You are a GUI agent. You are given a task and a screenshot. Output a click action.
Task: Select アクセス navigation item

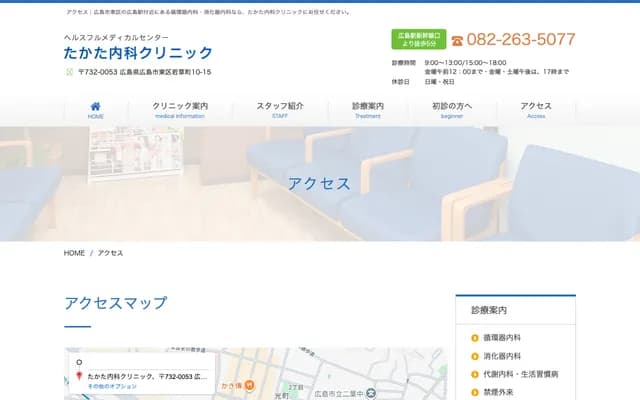536,110
